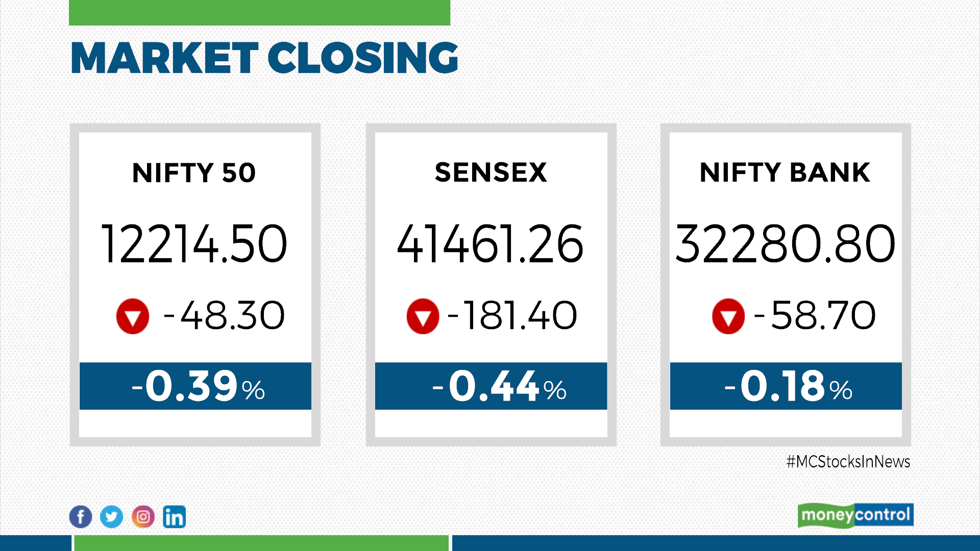The width and height of the screenshot is (980, 551).
Task: Select the 32280.80 Nifty Bank value
Action: [786, 244]
